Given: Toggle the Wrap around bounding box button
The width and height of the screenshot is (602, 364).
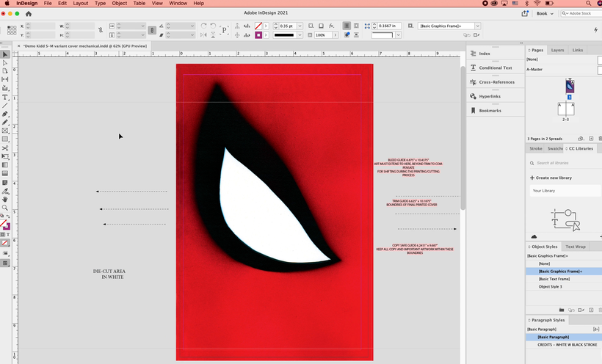Looking at the screenshot, I should 356,26.
